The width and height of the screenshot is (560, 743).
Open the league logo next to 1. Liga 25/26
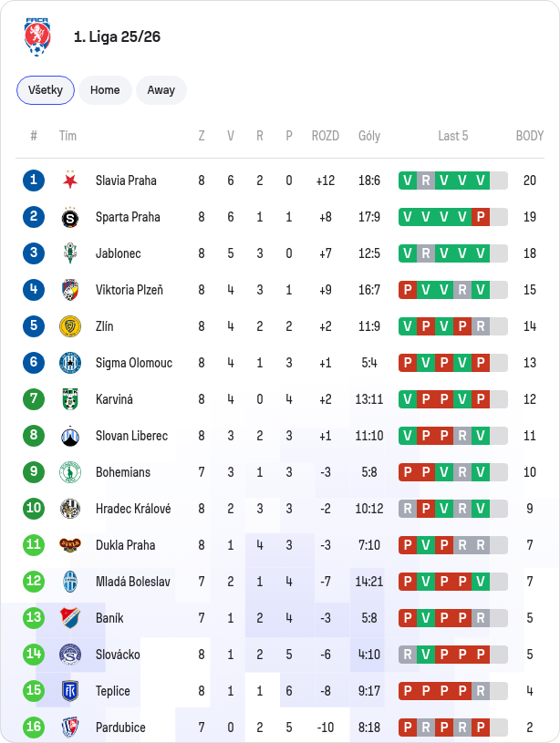click(37, 37)
